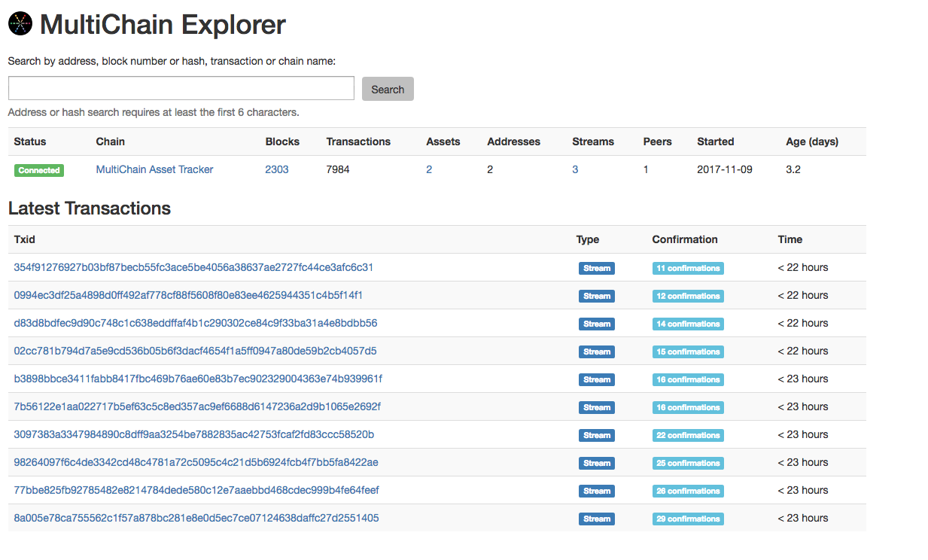
Task: Click the 25 confirmations badge
Action: [x=688, y=463]
